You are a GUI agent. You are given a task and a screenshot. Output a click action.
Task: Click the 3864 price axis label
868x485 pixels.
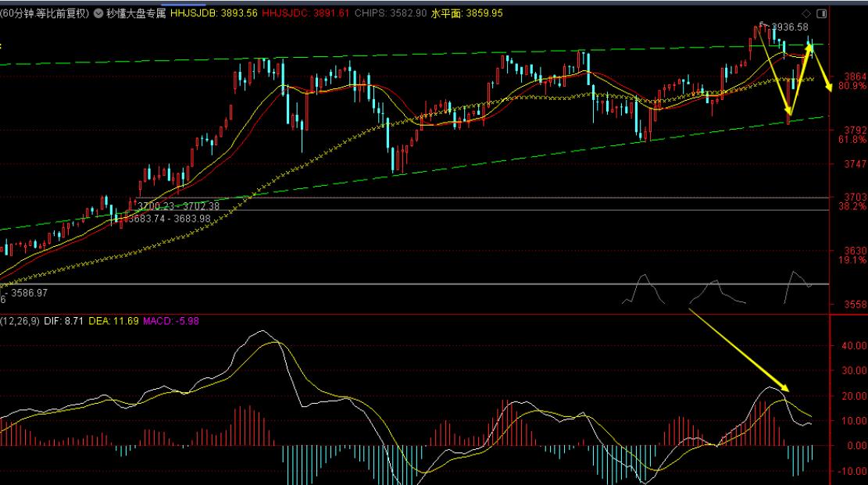click(855, 77)
